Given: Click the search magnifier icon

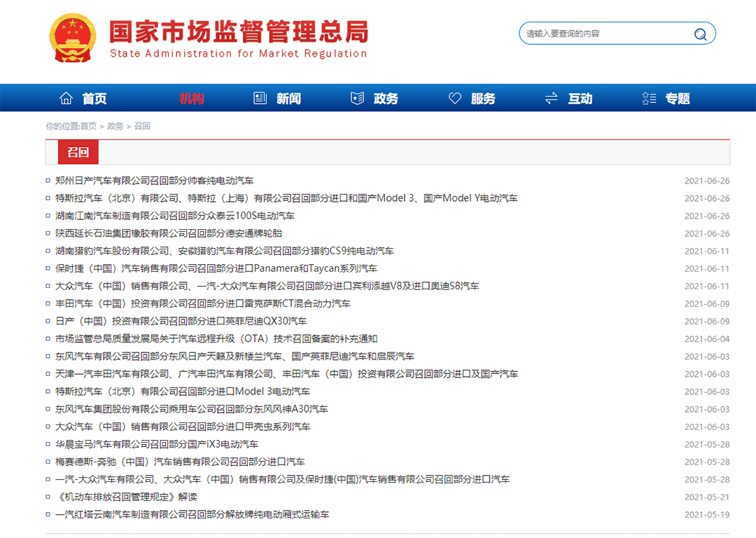Looking at the screenshot, I should point(700,34).
